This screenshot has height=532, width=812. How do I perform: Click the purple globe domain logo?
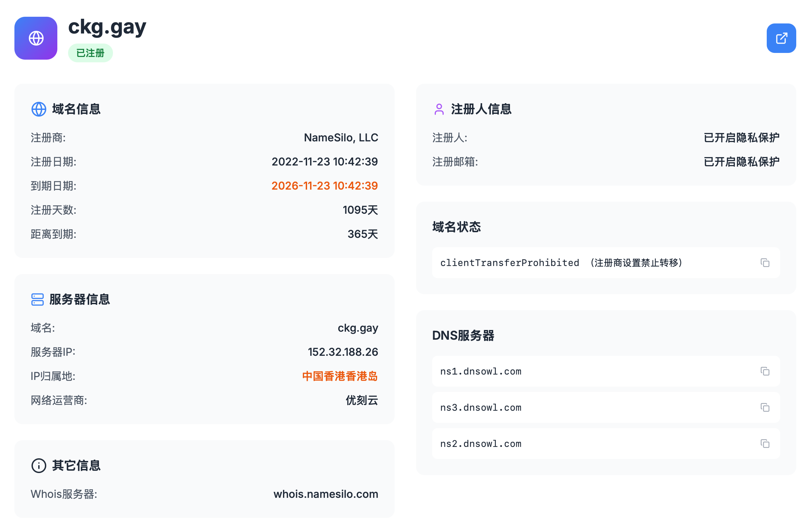pyautogui.click(x=36, y=38)
